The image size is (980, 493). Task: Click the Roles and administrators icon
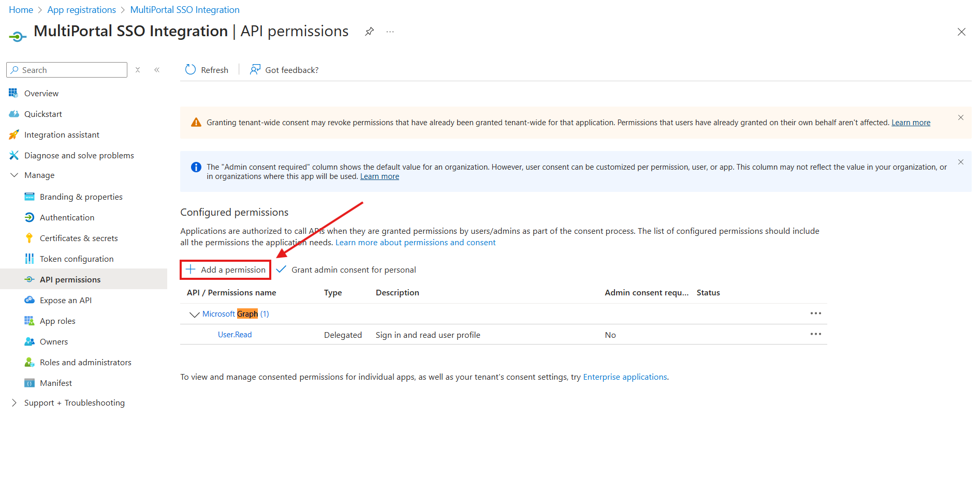pyautogui.click(x=30, y=362)
